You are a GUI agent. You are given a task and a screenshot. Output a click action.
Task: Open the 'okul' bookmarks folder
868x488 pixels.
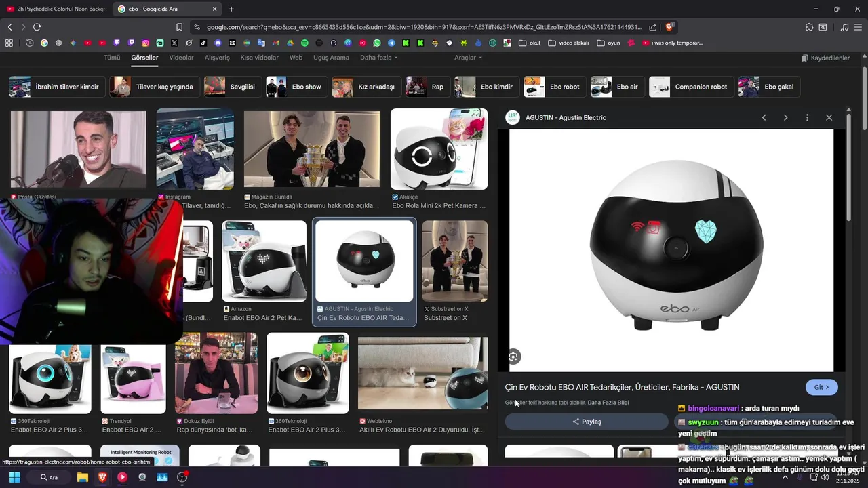pyautogui.click(x=530, y=43)
